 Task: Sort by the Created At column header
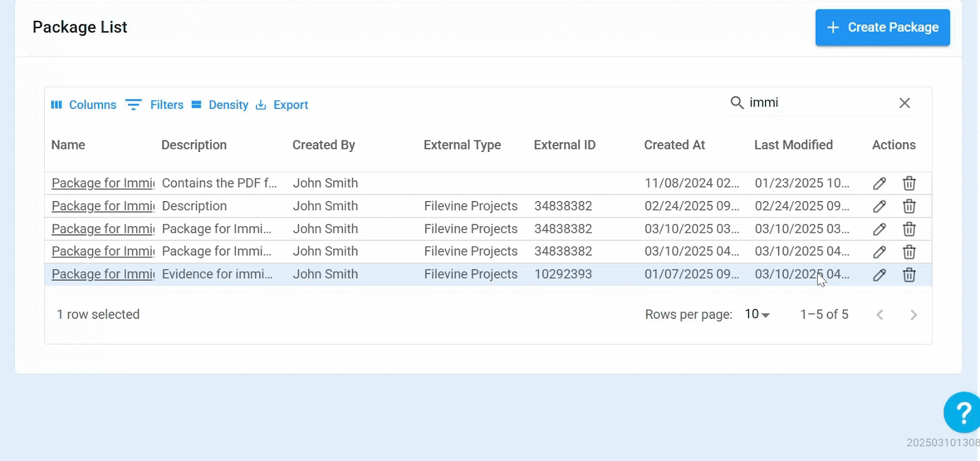coord(674,145)
